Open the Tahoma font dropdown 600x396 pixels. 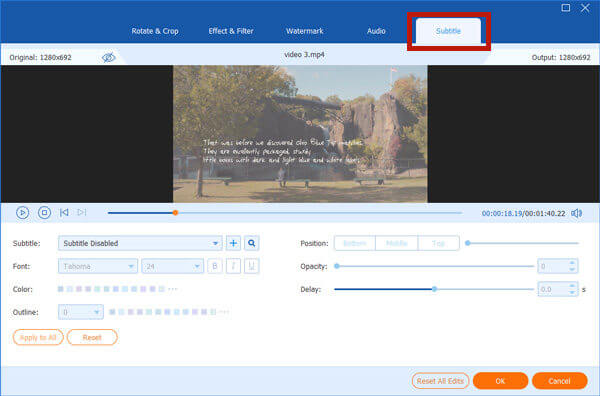coord(98,266)
